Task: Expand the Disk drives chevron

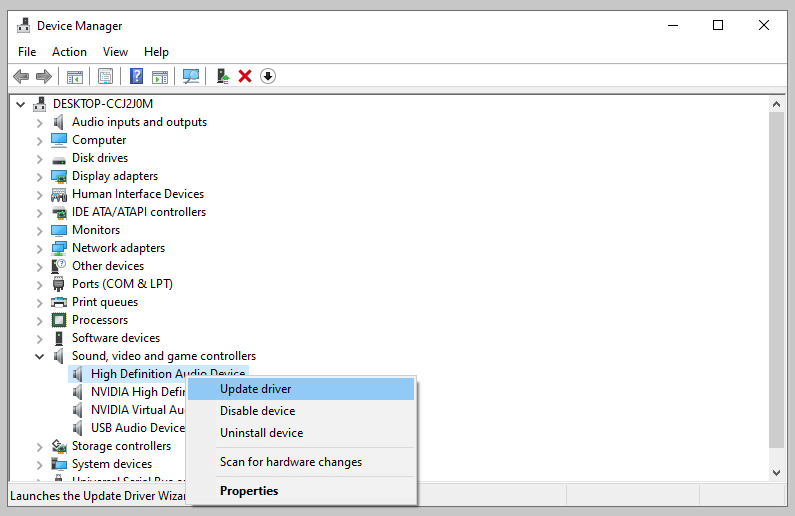Action: click(40, 159)
